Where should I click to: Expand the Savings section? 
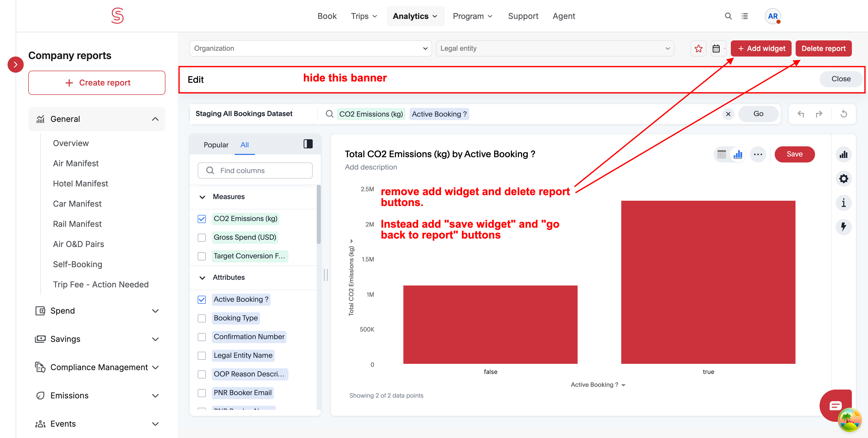(x=97, y=339)
